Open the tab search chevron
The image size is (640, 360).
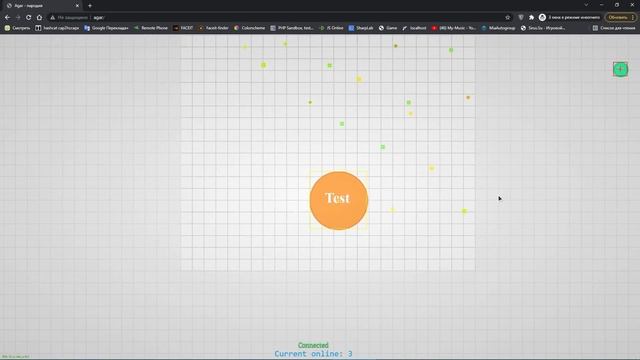pos(586,5)
